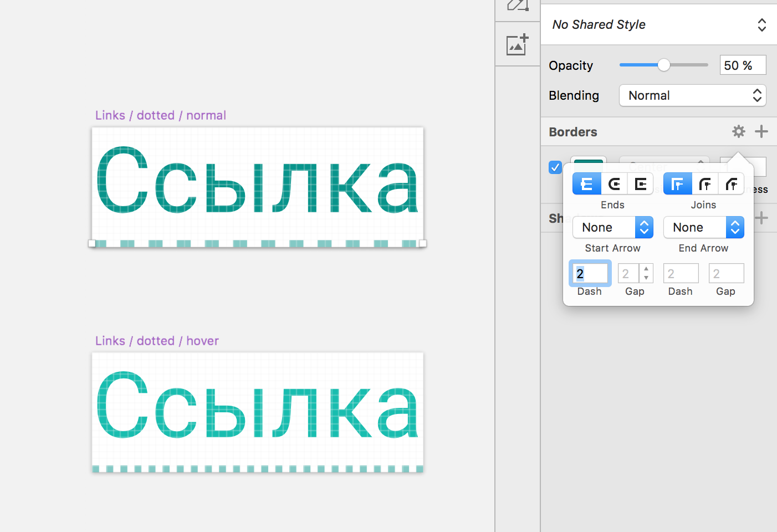Select the round Joins option
Screen dimensions: 777x532
pos(705,184)
